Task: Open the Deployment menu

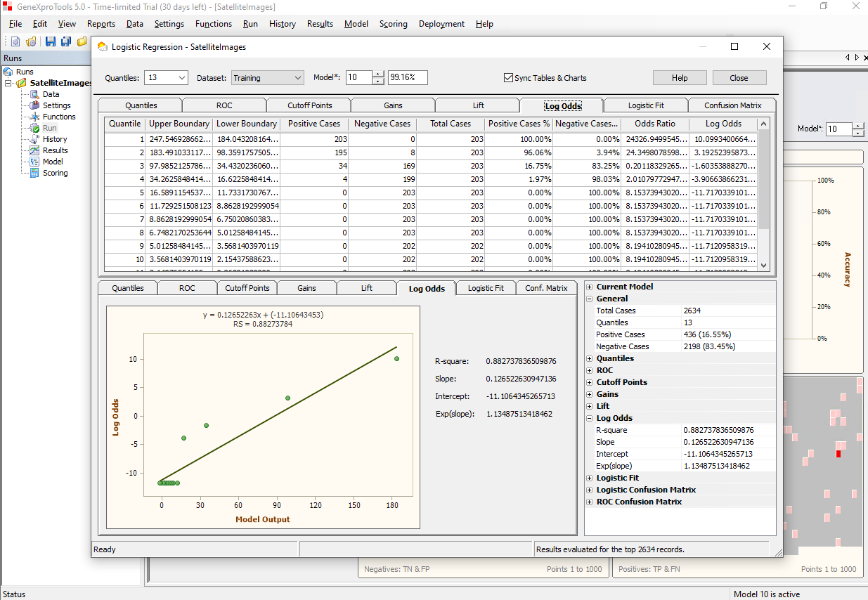Action: [x=441, y=24]
